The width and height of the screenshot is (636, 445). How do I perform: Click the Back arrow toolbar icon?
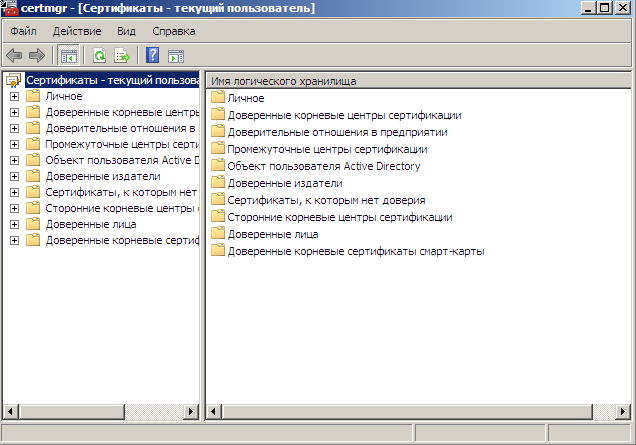point(14,56)
